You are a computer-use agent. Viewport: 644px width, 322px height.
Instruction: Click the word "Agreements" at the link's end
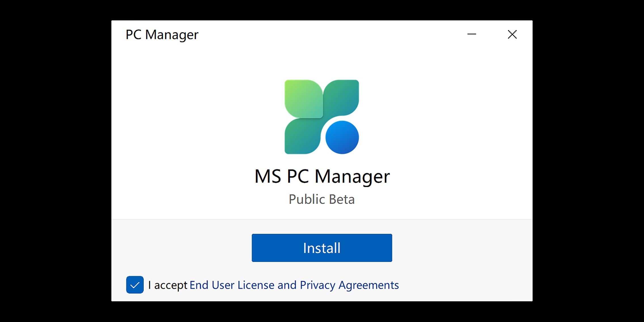click(368, 285)
